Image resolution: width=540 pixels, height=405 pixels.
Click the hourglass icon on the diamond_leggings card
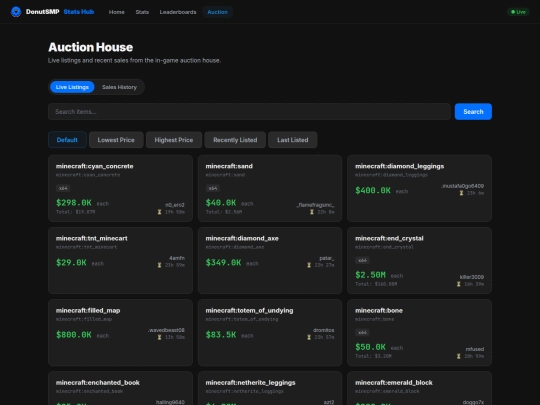(x=461, y=193)
